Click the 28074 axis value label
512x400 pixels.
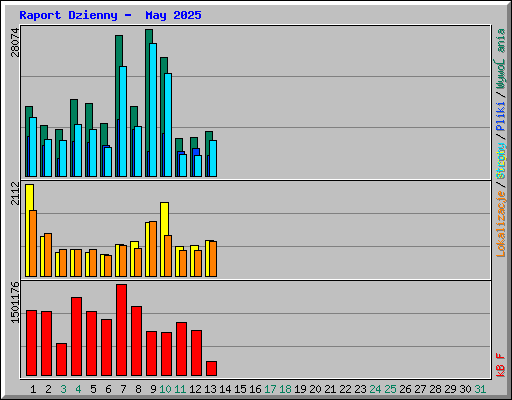coord(15,42)
